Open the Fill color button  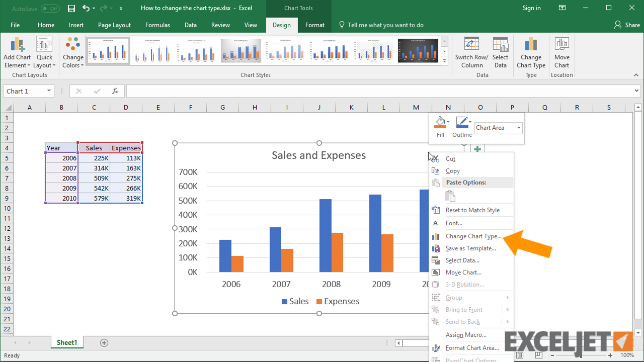[x=440, y=123]
